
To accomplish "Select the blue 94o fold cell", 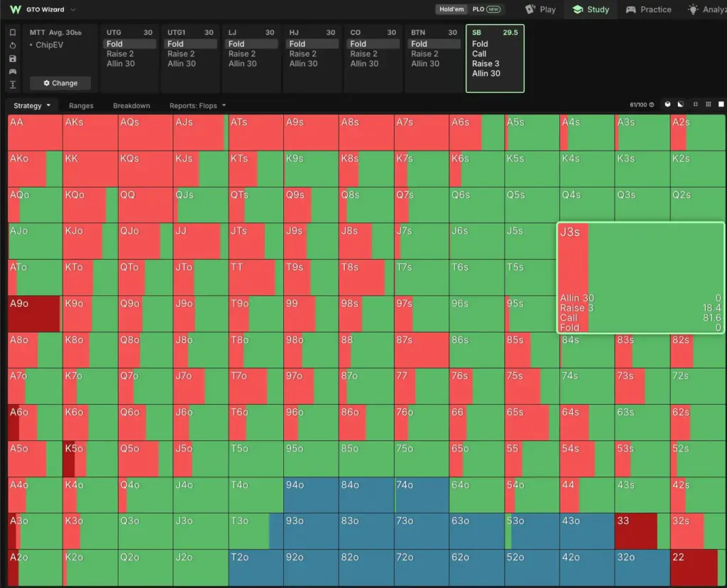I will point(311,495).
